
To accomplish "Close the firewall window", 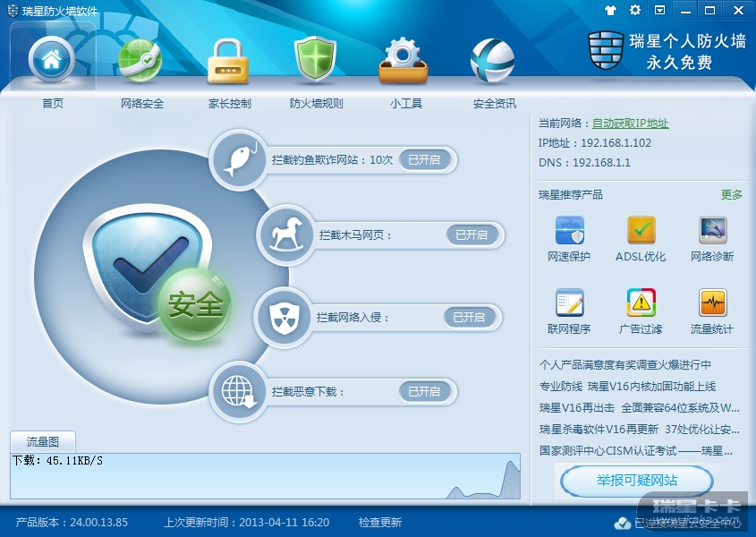I will (738, 10).
